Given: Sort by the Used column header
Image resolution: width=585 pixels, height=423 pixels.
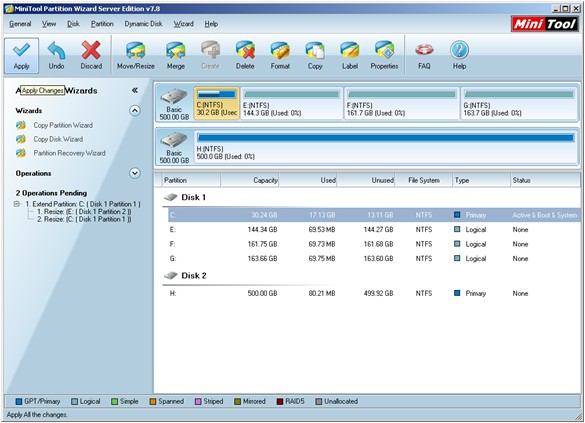Looking at the screenshot, I should click(x=307, y=180).
